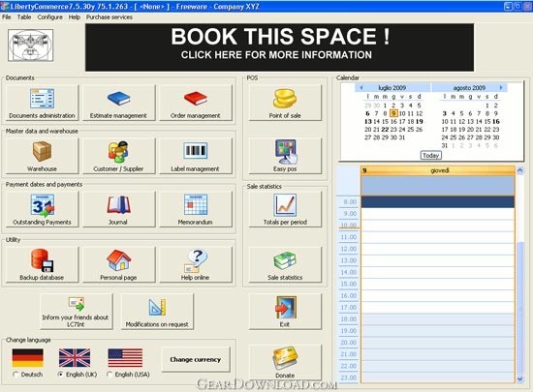Screen dimensions: 533x392
Task: Open the Table menu
Action: [24, 17]
